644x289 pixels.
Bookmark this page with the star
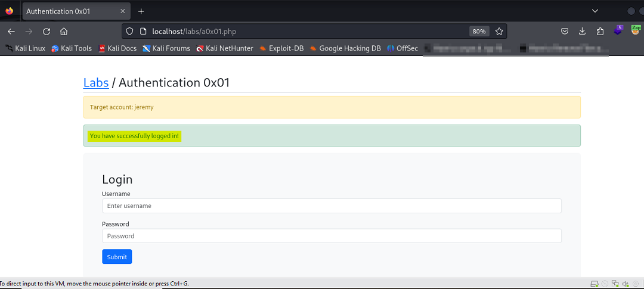pyautogui.click(x=499, y=31)
